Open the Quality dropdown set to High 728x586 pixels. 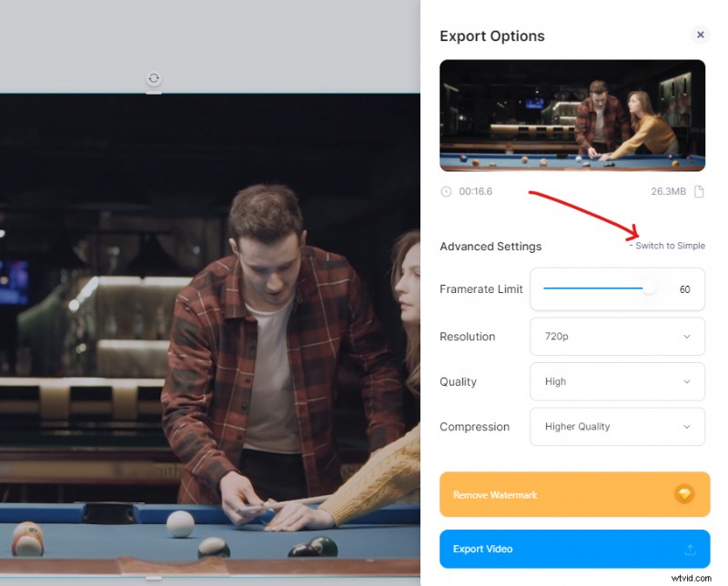(x=617, y=381)
